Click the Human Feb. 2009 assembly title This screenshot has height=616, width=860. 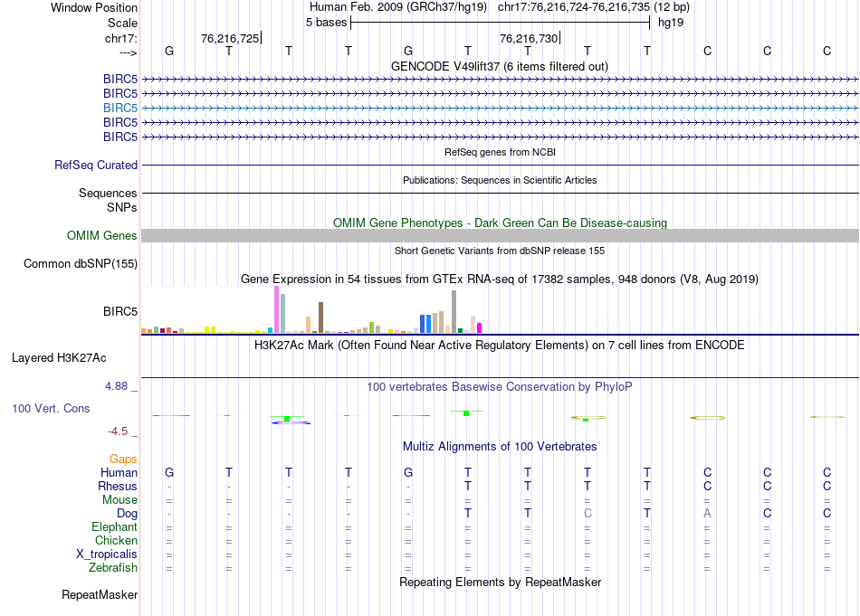pyautogui.click(x=398, y=7)
